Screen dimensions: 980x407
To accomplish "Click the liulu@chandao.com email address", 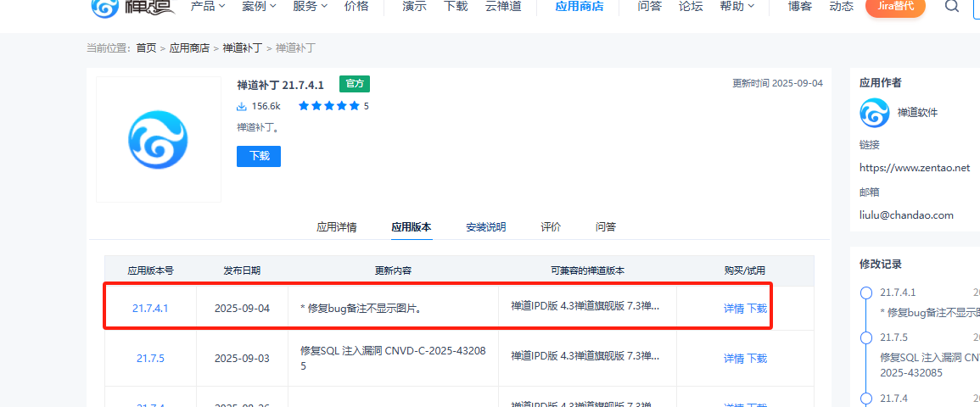I will click(x=906, y=215).
